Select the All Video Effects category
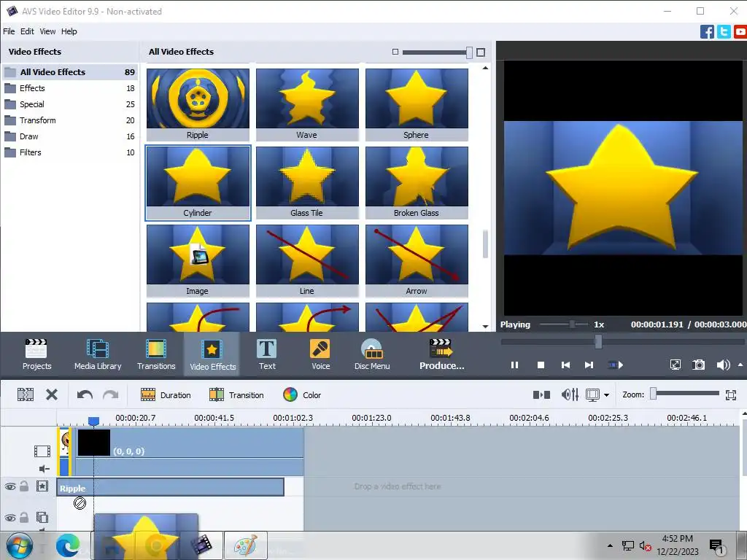The width and height of the screenshot is (747, 560). [69, 72]
